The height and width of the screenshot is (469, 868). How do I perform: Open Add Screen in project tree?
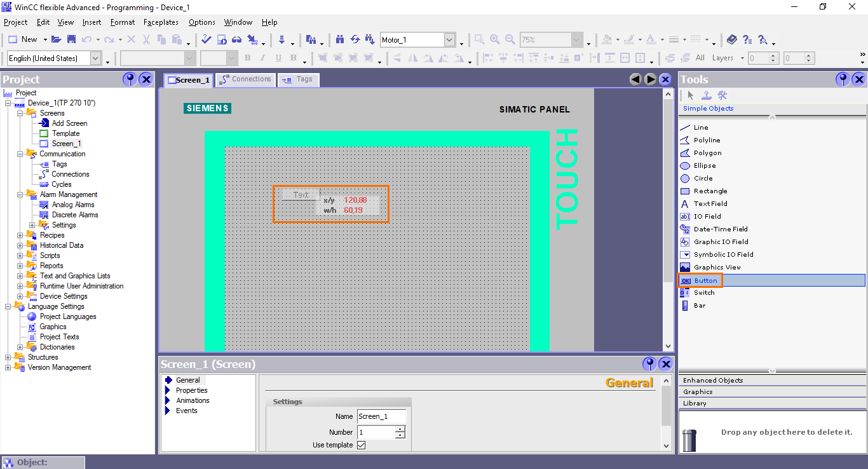(x=69, y=123)
